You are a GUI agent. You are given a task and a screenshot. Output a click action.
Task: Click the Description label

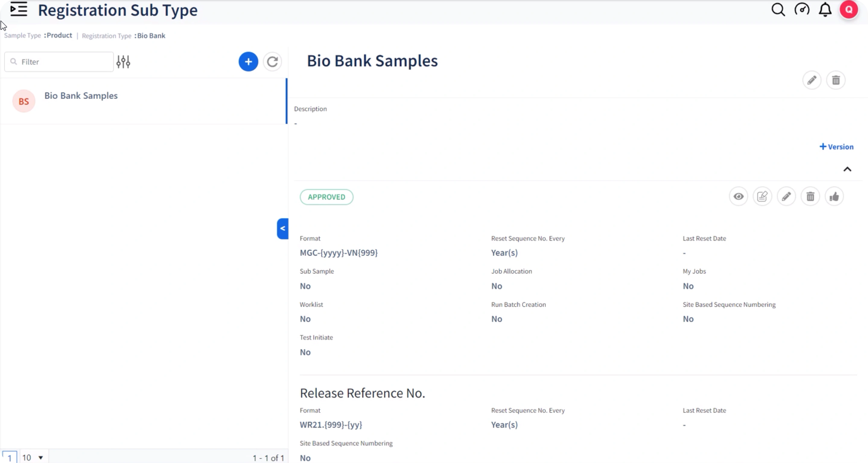[x=310, y=109]
